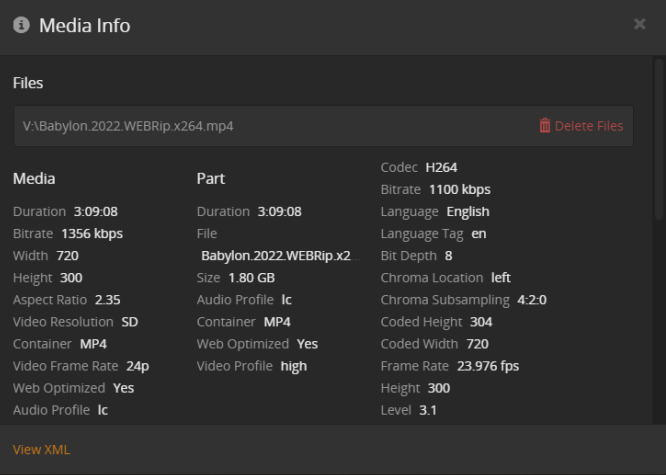Click the Media Info dialog title

(84, 25)
